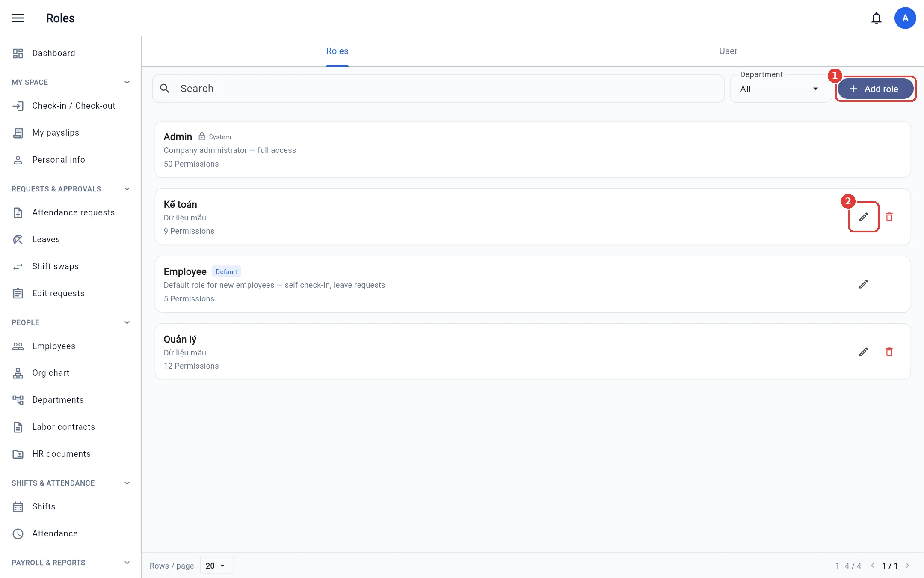Open HR documents page
Viewport: 924px width, 578px height.
pos(71,454)
